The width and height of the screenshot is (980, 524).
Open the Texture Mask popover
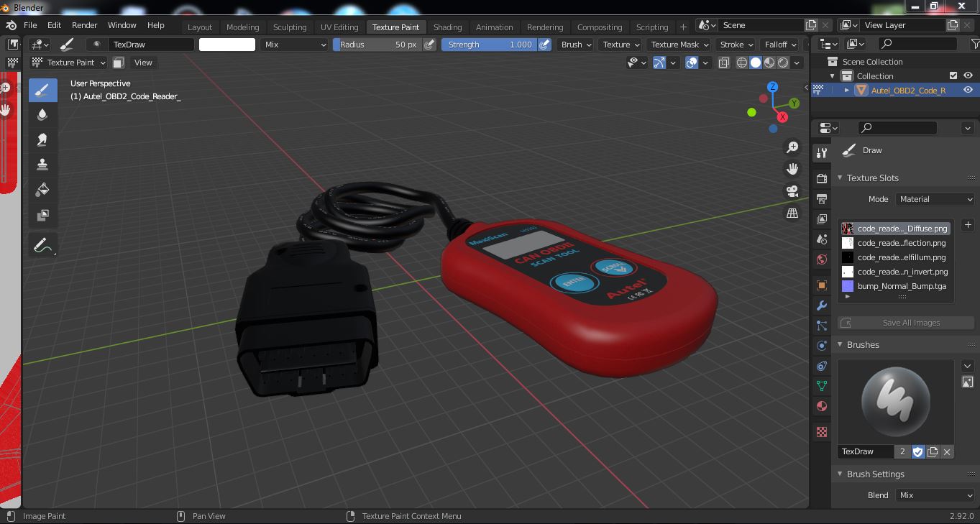pos(679,45)
